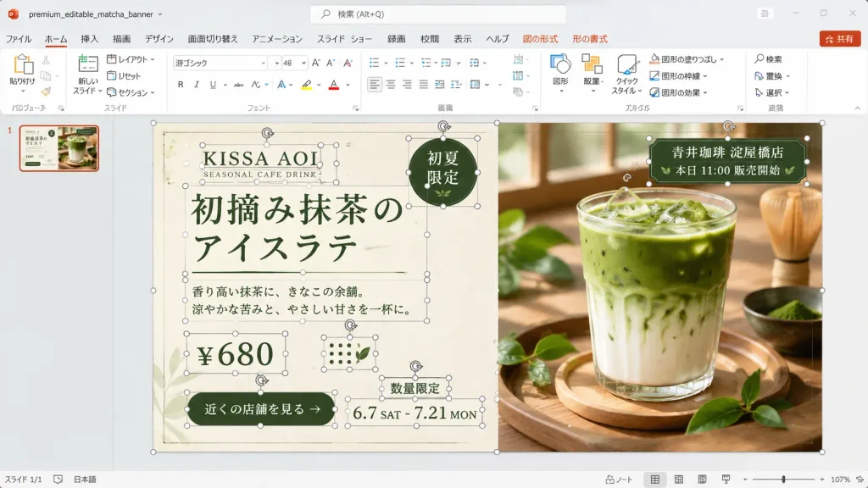Apply numbered list formatting
Screen dimensions: 868x488
point(400,63)
